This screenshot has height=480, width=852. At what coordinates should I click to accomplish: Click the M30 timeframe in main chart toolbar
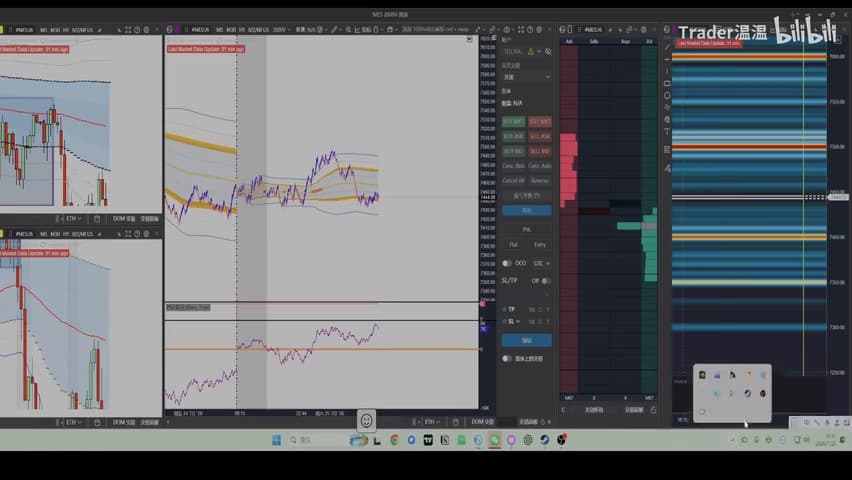click(x=231, y=29)
